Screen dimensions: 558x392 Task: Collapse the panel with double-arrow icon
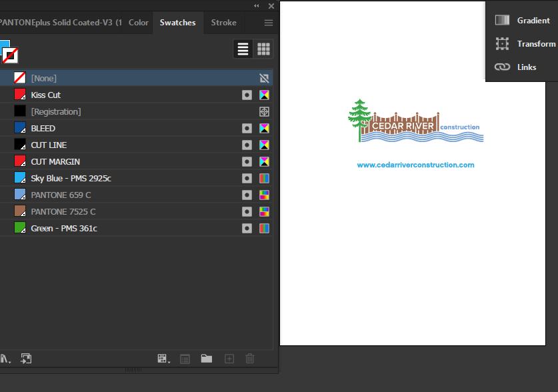(x=257, y=6)
